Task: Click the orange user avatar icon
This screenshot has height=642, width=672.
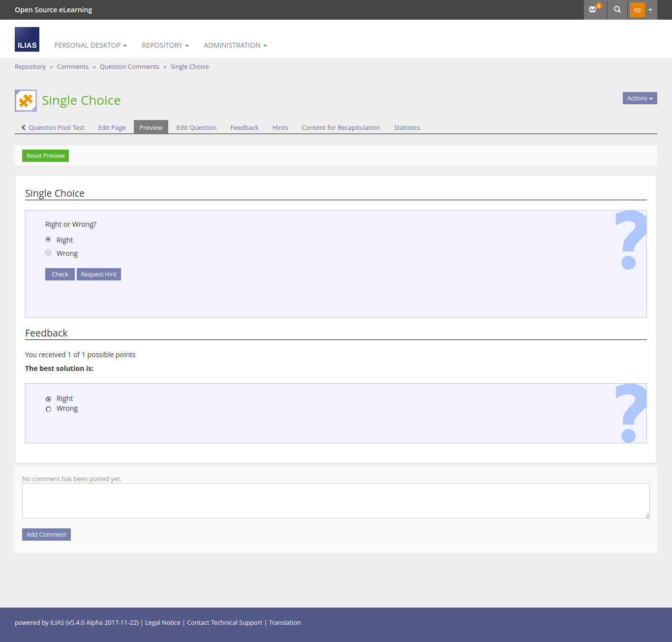Action: [x=637, y=10]
